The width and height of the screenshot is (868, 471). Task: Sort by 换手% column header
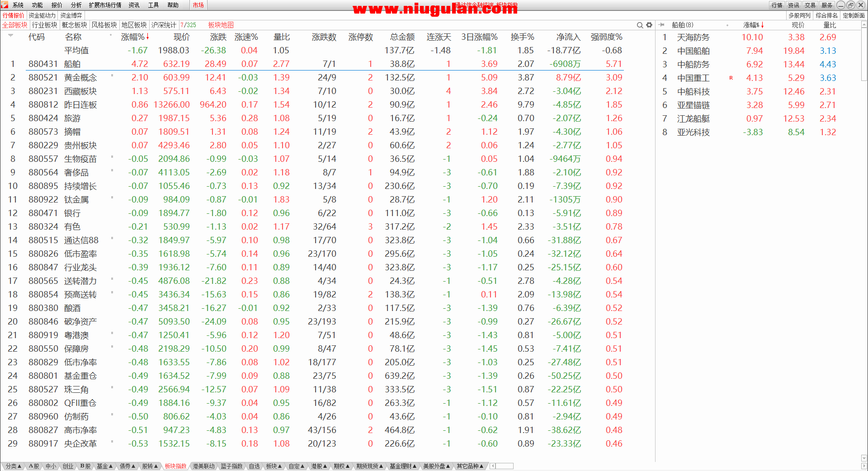click(x=522, y=37)
